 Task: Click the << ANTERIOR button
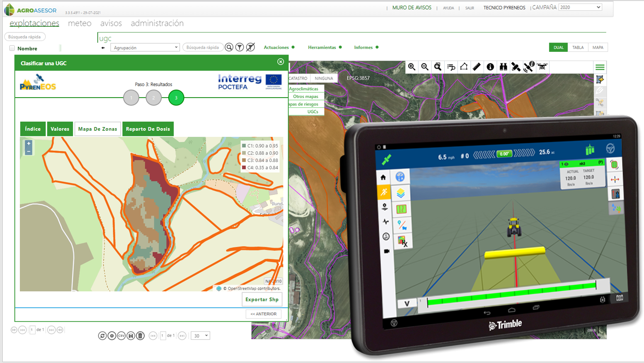tap(264, 314)
